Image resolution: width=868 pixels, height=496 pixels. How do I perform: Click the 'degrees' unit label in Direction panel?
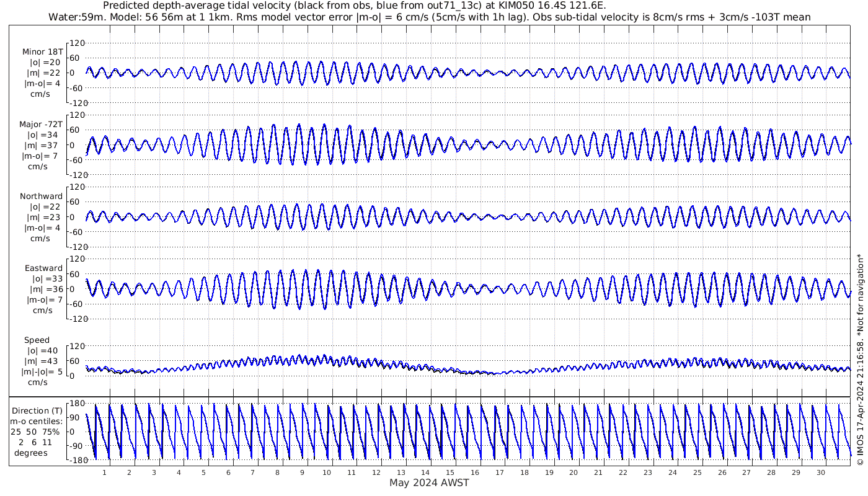31,453
